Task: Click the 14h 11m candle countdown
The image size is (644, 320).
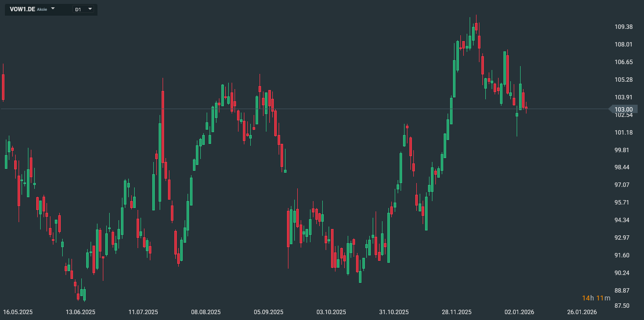Action: [x=596, y=298]
